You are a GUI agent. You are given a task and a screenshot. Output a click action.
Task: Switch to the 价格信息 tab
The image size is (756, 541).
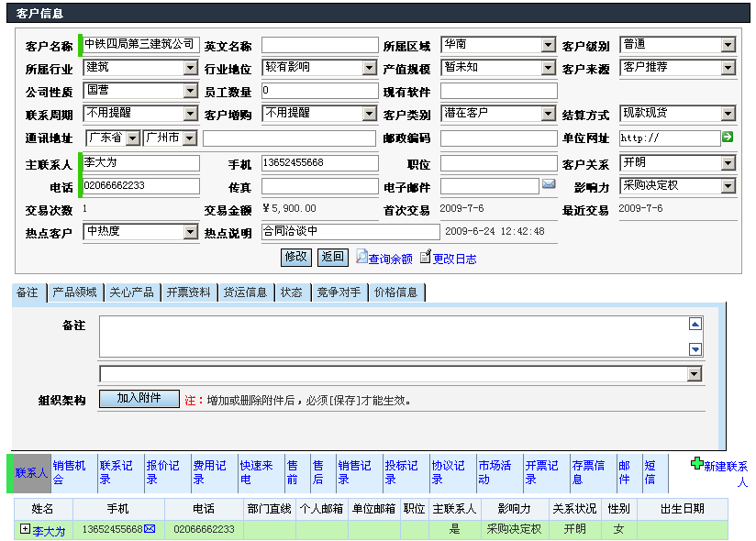tap(395, 293)
